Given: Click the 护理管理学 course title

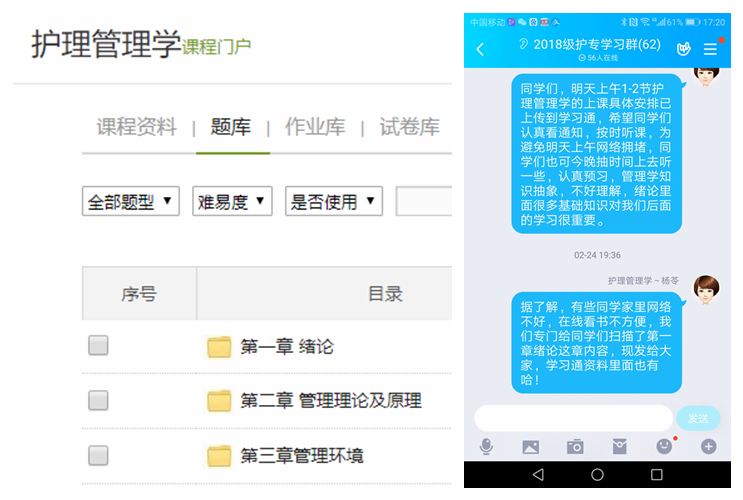Looking at the screenshot, I should pos(106,44).
